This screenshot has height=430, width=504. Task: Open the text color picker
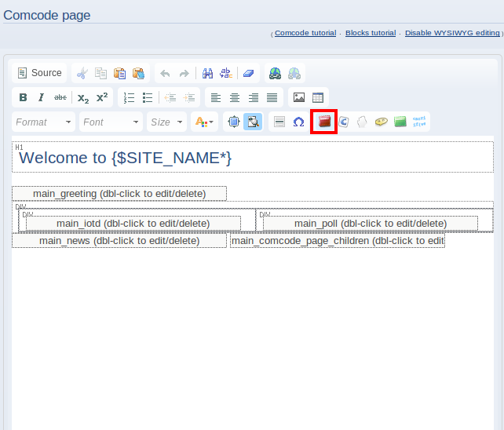click(x=204, y=122)
